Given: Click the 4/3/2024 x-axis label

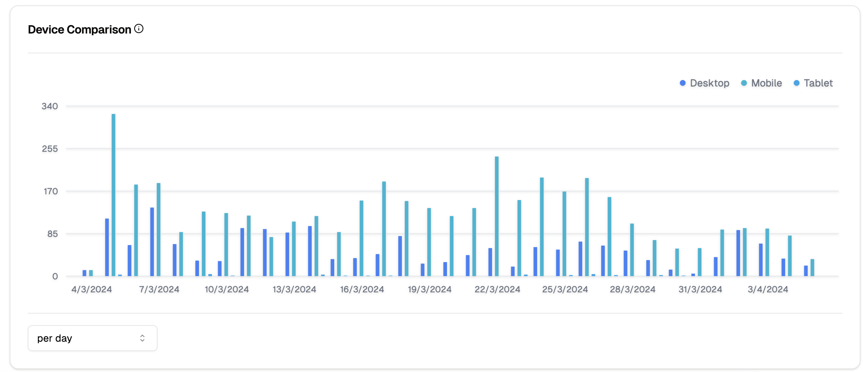Looking at the screenshot, I should tap(92, 289).
